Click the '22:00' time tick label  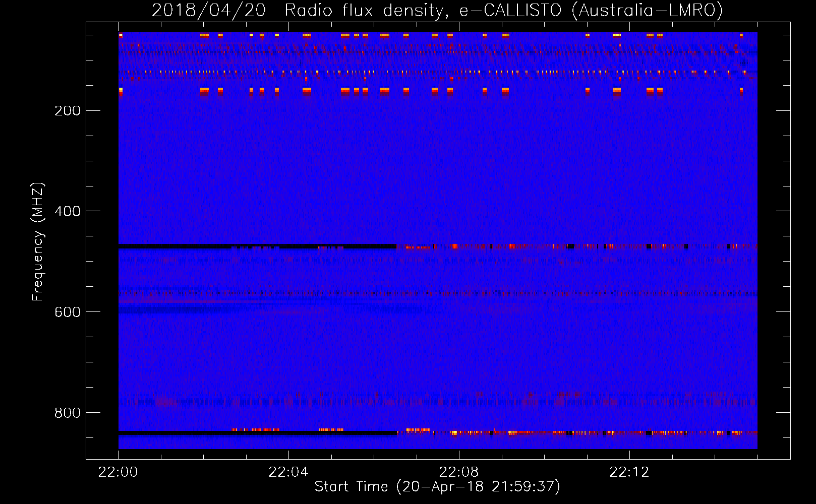coord(118,472)
